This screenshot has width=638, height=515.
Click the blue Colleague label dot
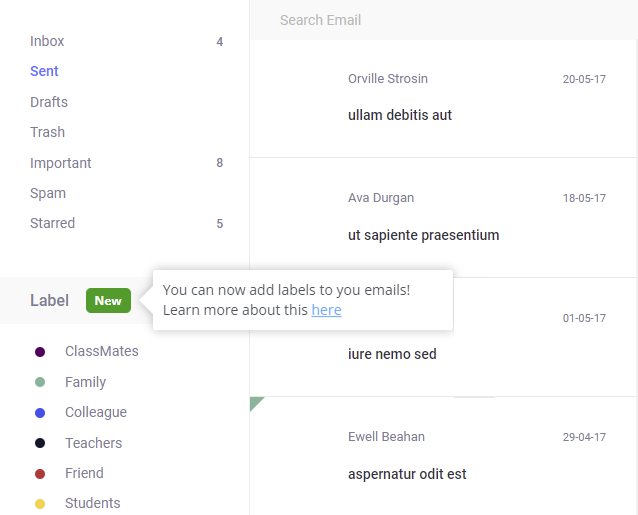click(40, 412)
